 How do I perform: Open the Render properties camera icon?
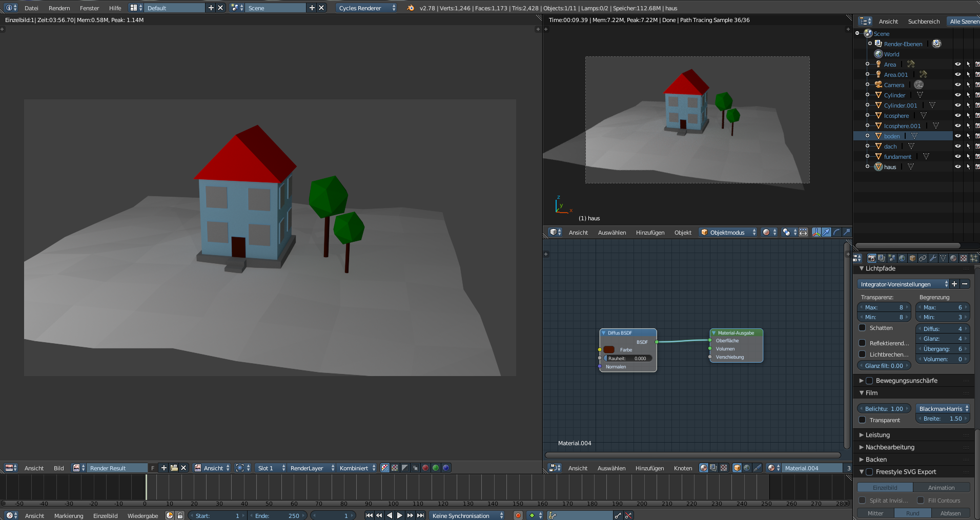871,258
